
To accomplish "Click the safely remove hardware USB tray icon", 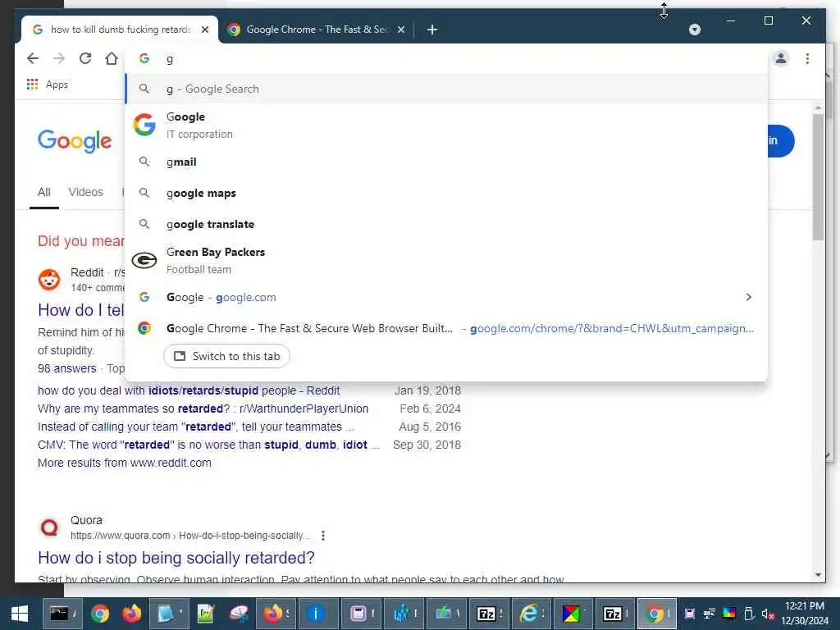I will point(749,614).
